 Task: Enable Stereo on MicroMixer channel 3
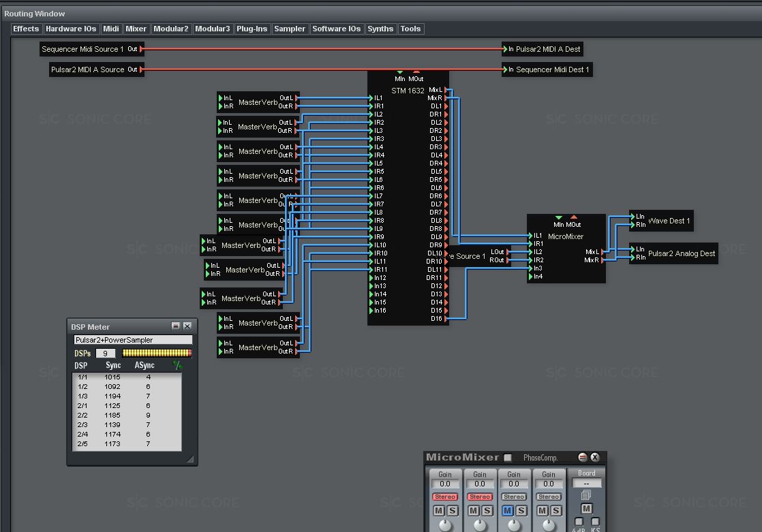(x=514, y=497)
